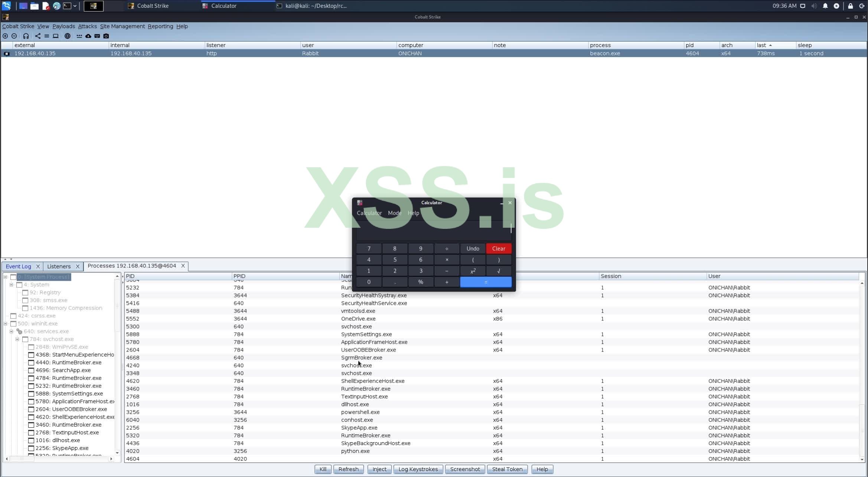Image resolution: width=868 pixels, height=477 pixels.
Task: Click the camera screenshots toolbar icon
Action: tap(106, 36)
